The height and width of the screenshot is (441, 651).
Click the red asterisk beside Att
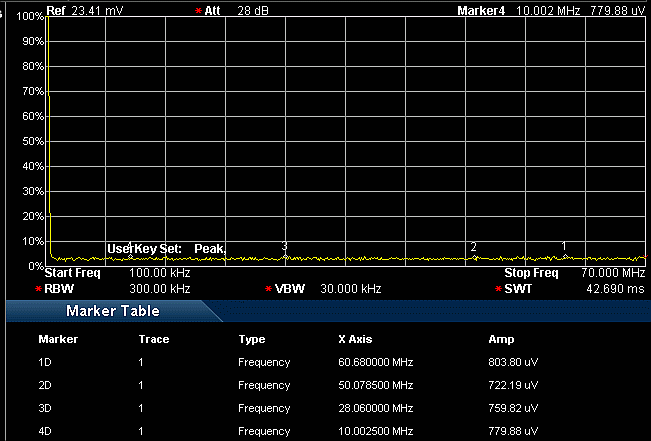tap(198, 10)
